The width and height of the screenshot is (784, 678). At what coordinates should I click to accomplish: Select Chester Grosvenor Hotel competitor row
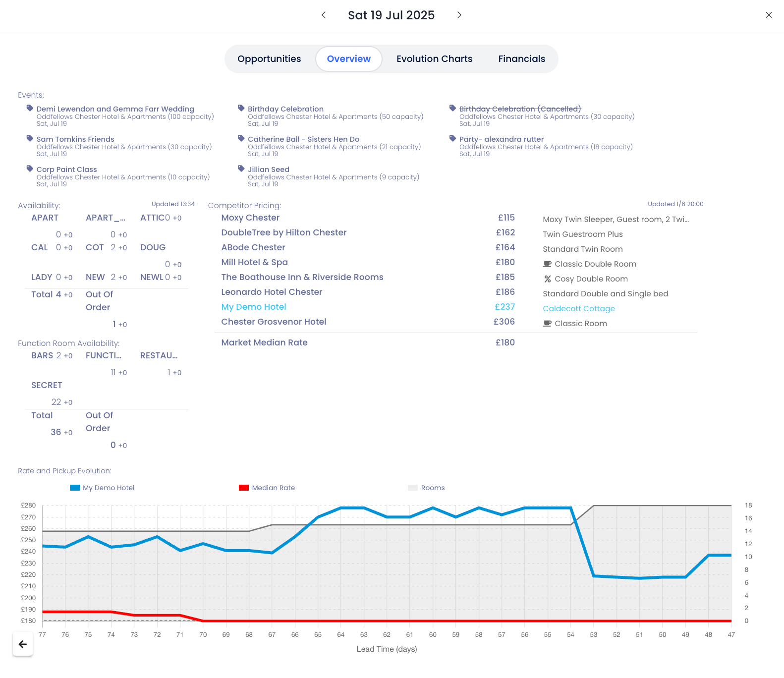(x=274, y=322)
